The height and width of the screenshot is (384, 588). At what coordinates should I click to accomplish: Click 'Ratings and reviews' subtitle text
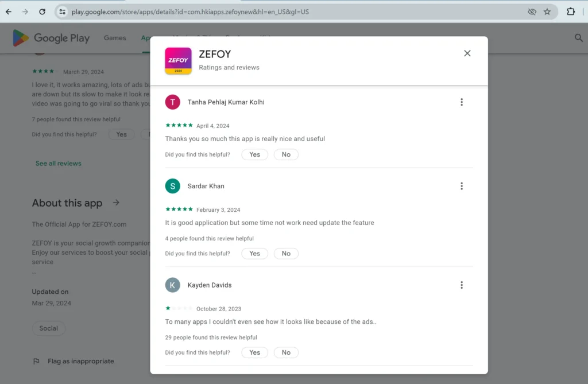pos(229,68)
